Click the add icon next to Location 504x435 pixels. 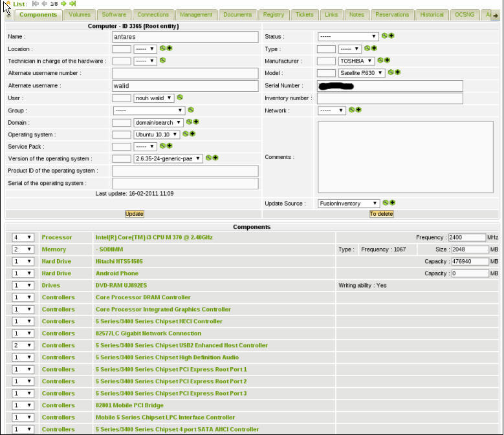point(170,48)
